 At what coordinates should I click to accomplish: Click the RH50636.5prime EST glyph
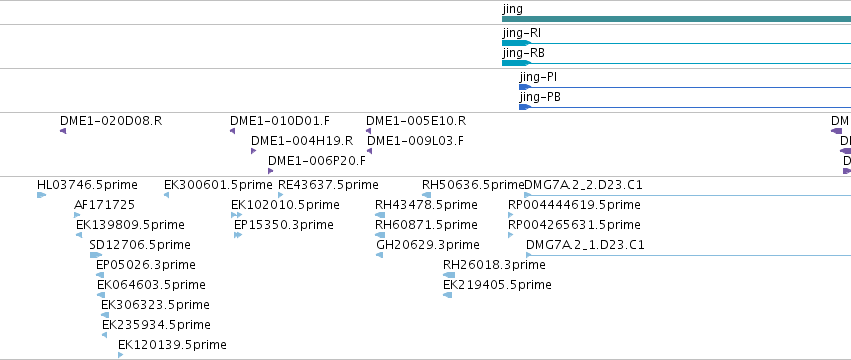[x=427, y=195]
